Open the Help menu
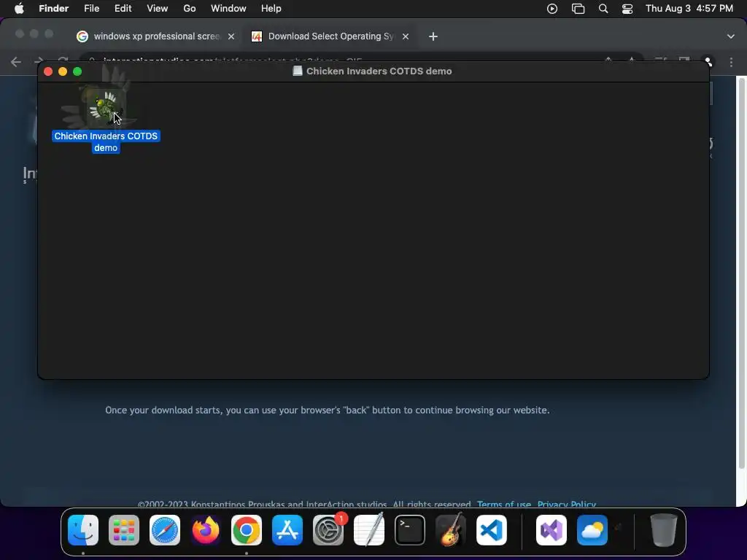The height and width of the screenshot is (560, 747). coord(271,9)
